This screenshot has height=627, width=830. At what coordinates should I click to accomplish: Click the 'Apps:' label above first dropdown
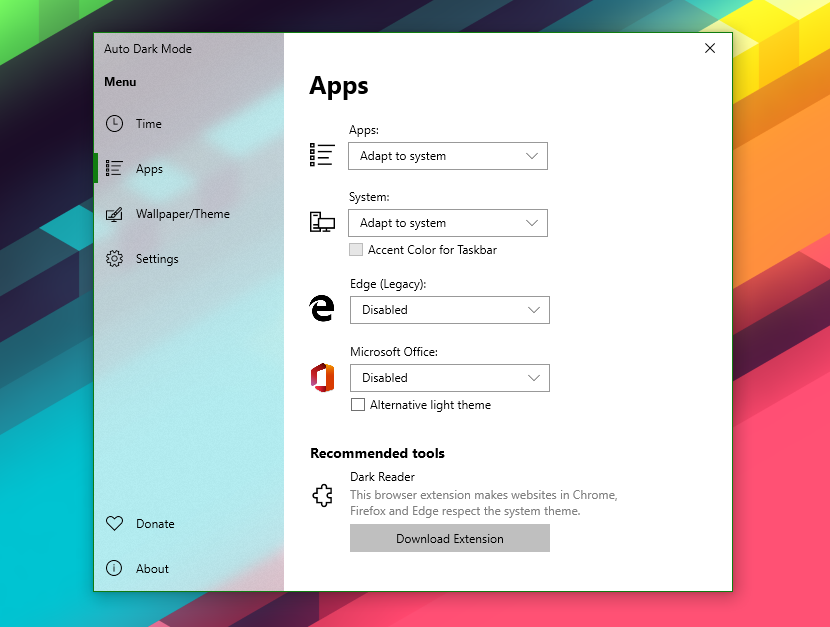coord(364,130)
